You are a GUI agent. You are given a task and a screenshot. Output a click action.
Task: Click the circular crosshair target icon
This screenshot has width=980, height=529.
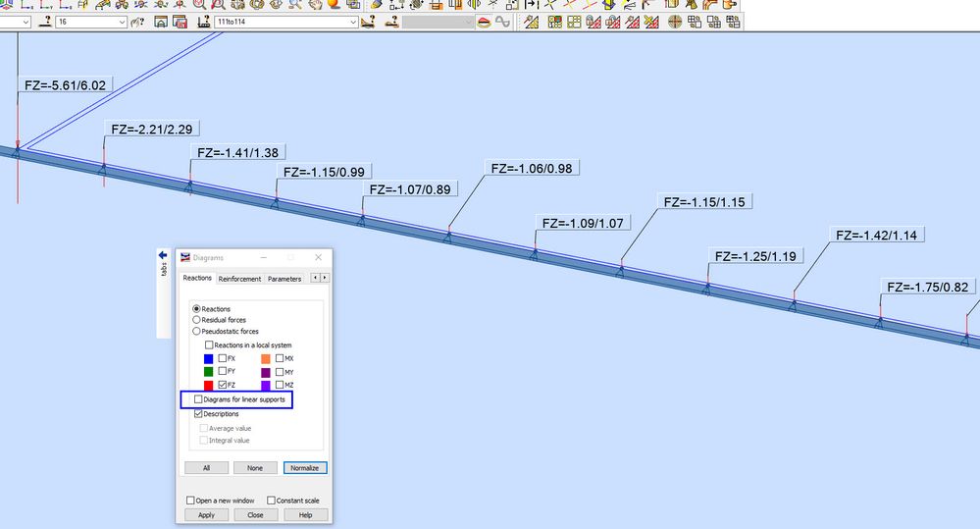674,22
